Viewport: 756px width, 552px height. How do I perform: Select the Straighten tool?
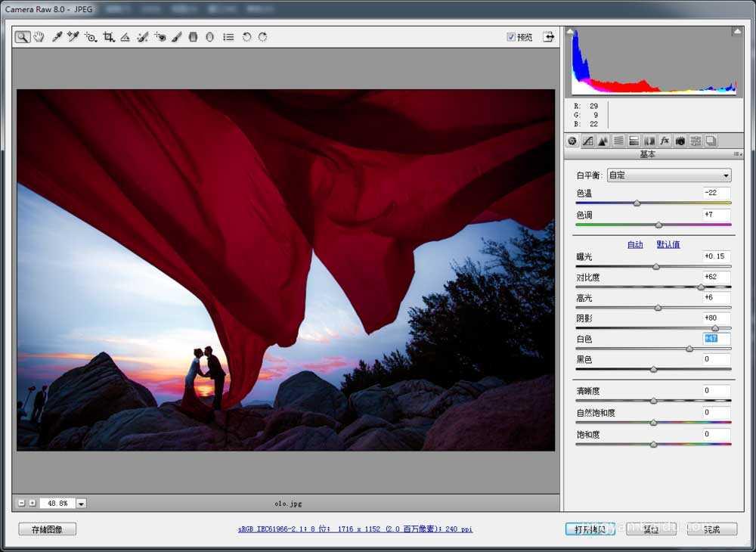coord(126,36)
